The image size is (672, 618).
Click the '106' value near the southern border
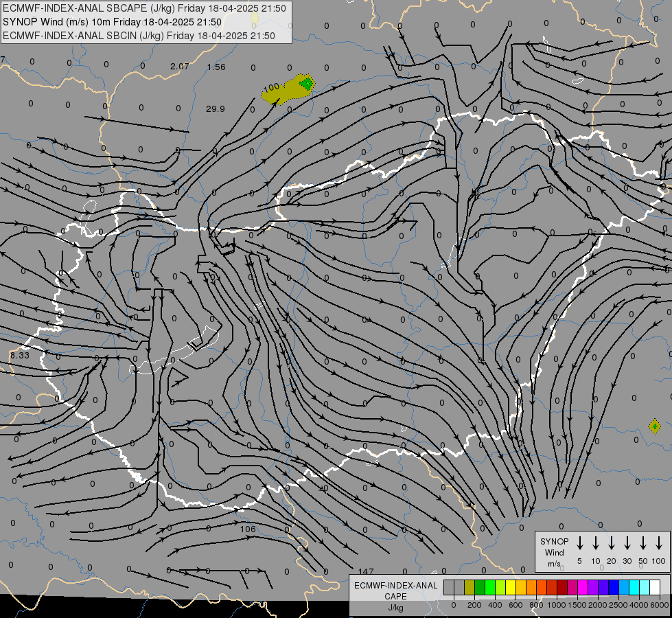(248, 529)
